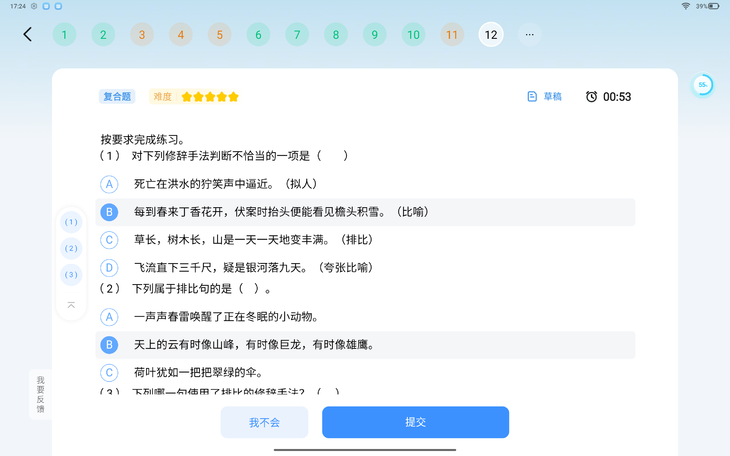Select option C 荷叶犹如 in question 2
The width and height of the screenshot is (730, 456).
[x=109, y=373]
